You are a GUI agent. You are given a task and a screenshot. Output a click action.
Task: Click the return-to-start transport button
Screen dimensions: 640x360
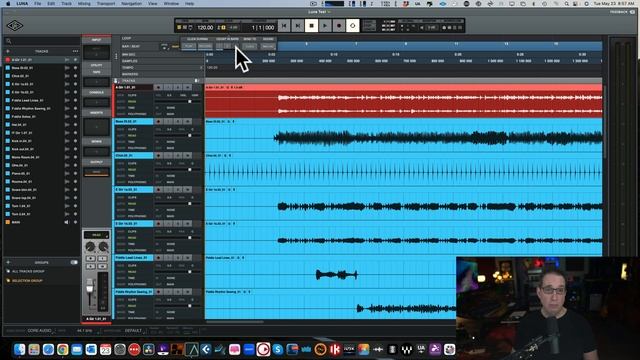coord(284,26)
